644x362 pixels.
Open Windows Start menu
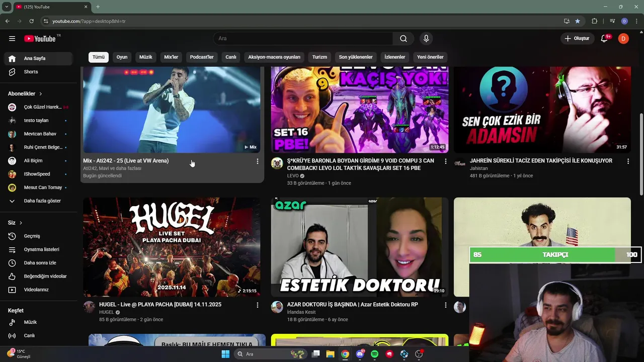click(225, 354)
